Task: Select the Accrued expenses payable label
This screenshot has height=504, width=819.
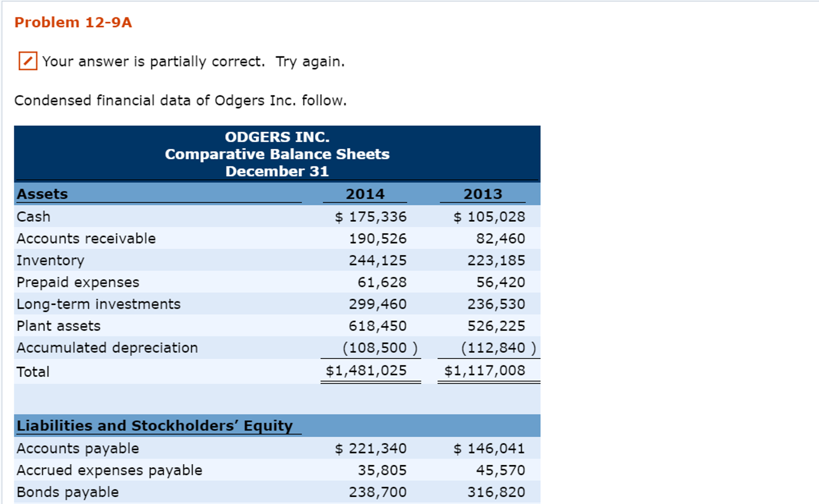Action: coord(109,470)
